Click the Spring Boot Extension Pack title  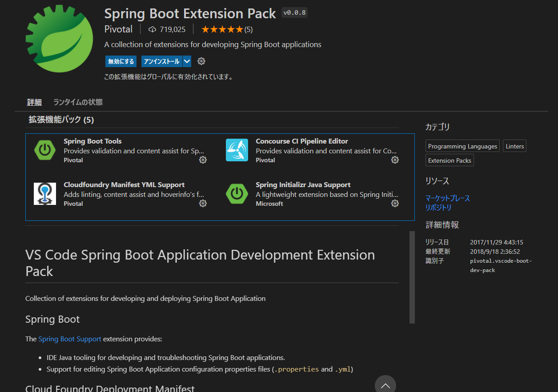(x=190, y=13)
